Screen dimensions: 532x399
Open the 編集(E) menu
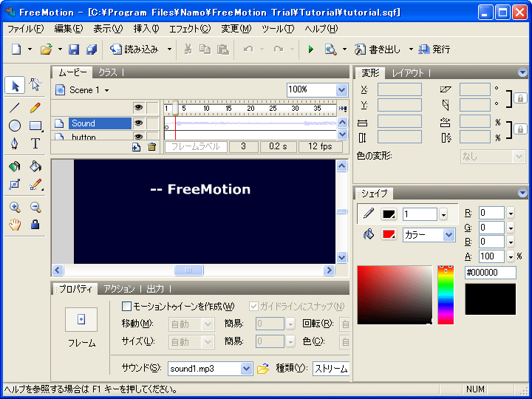(x=69, y=29)
